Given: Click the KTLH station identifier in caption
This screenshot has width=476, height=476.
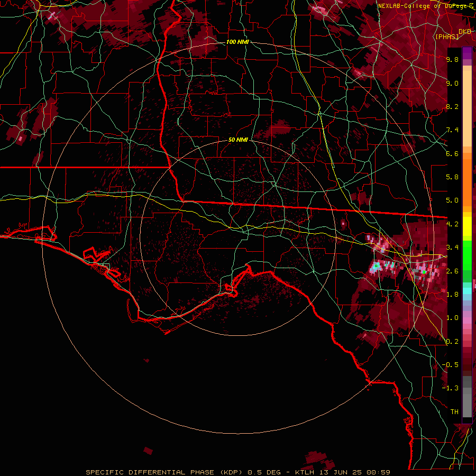Looking at the screenshot, I should tap(305, 472).
